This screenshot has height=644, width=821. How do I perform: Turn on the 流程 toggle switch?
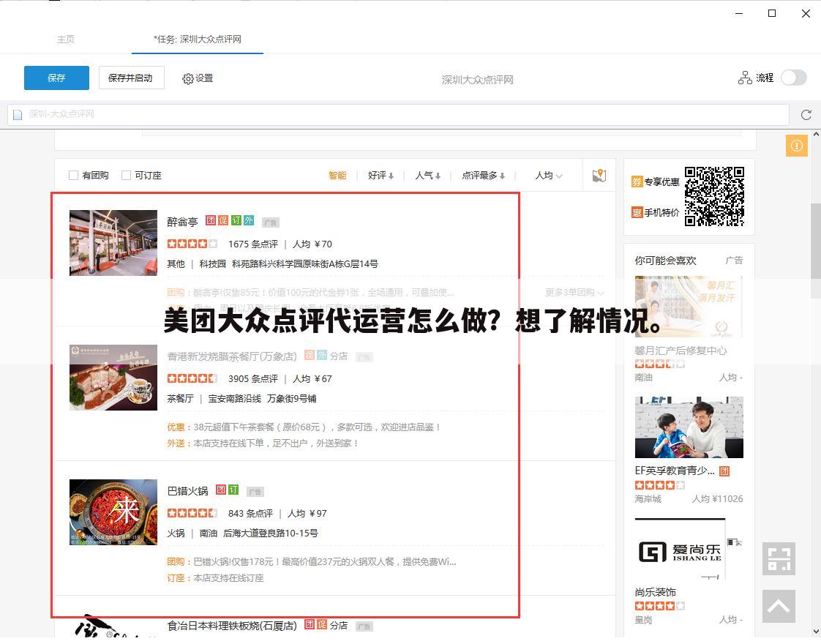pos(793,77)
